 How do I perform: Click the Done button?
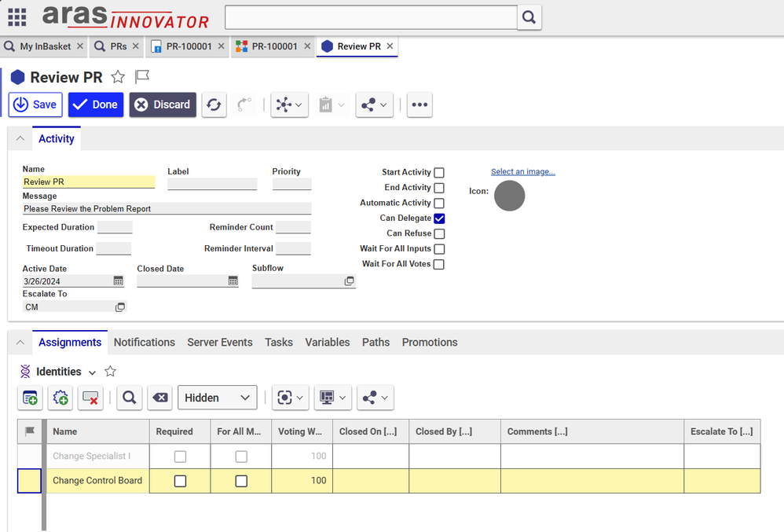95,105
